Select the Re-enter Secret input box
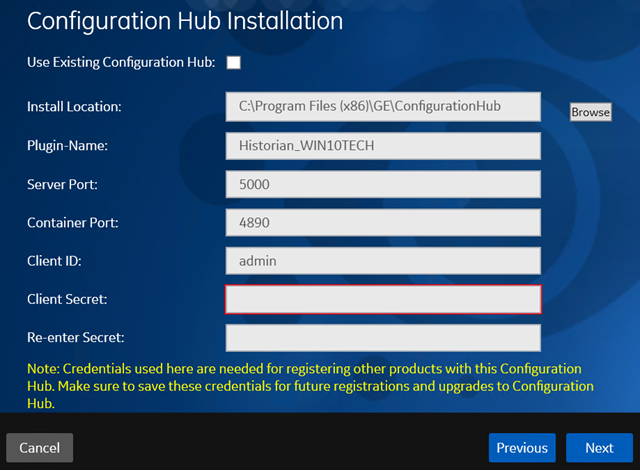This screenshot has width=640, height=471. point(383,338)
